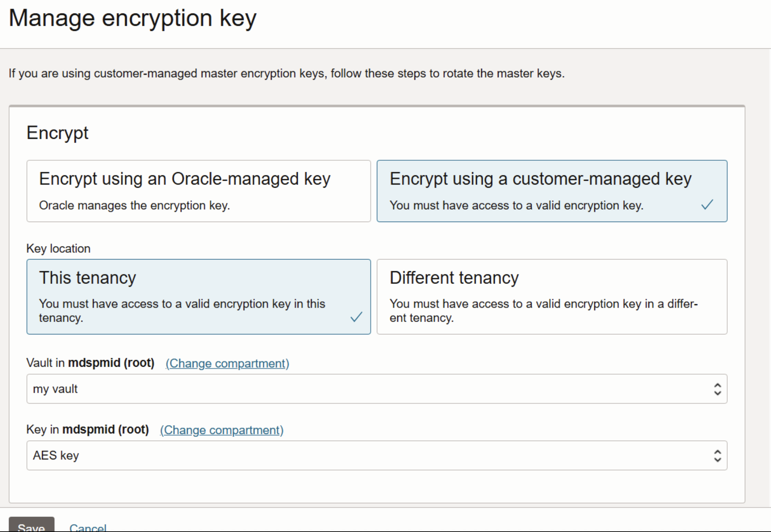This screenshot has width=771, height=532.
Task: Choose 'This tenancy' as key location
Action: 198,297
